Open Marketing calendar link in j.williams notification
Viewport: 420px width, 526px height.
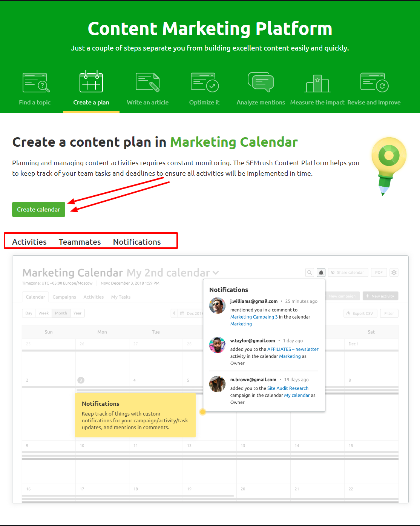[x=241, y=324]
